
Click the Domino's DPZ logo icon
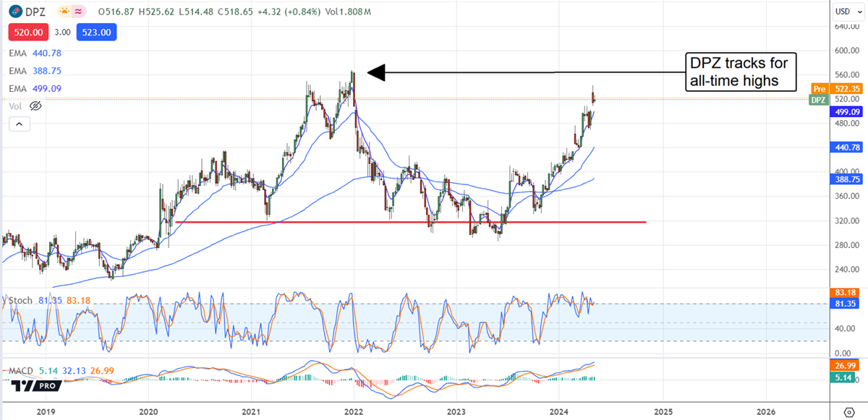(14, 12)
